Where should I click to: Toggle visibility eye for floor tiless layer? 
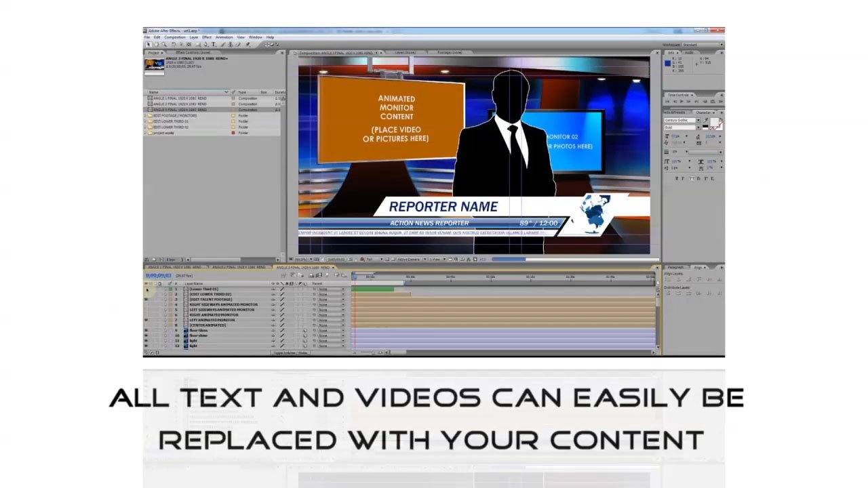[x=146, y=330]
